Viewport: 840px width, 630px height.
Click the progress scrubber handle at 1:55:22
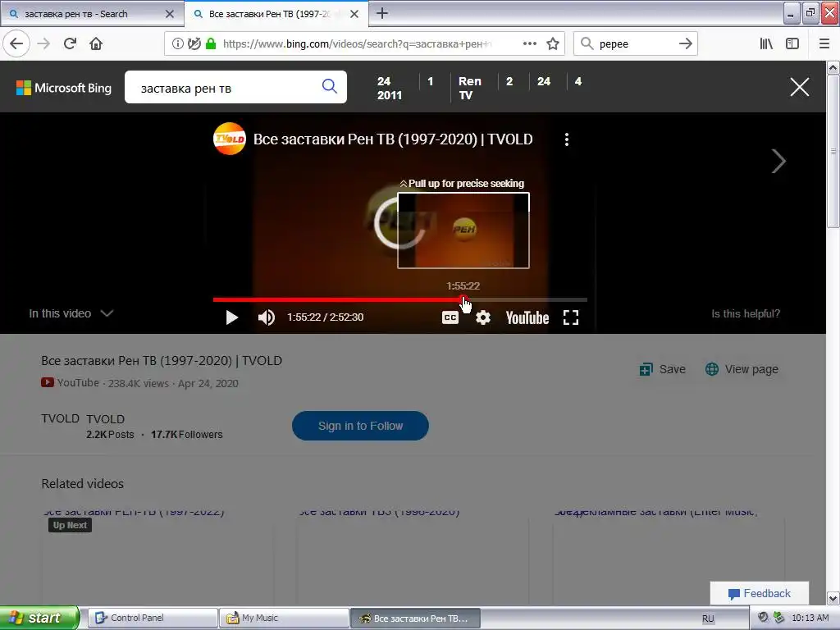tap(463, 299)
